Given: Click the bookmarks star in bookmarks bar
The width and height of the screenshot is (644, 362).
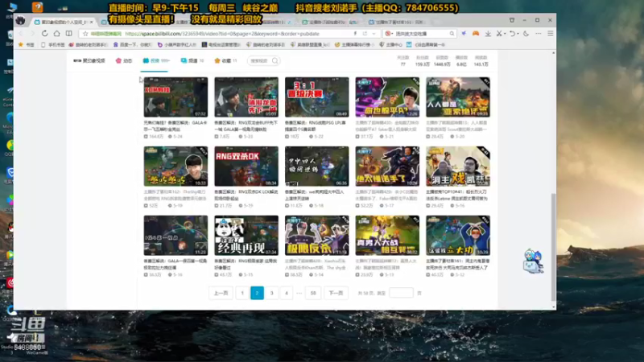Looking at the screenshot, I should click(21, 44).
